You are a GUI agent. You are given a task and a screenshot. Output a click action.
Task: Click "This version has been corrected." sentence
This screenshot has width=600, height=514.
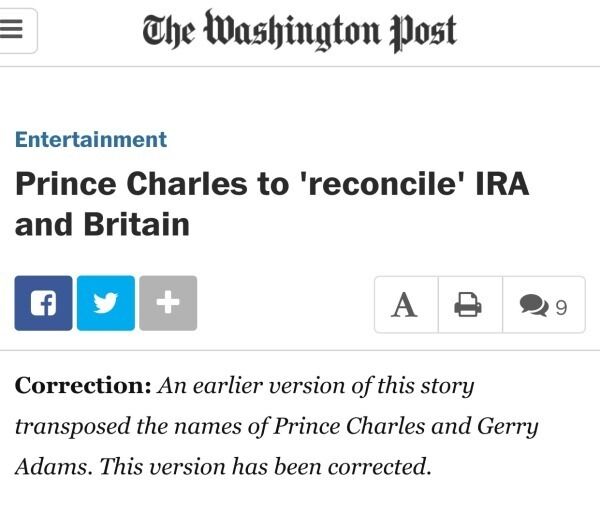pyautogui.click(x=264, y=467)
